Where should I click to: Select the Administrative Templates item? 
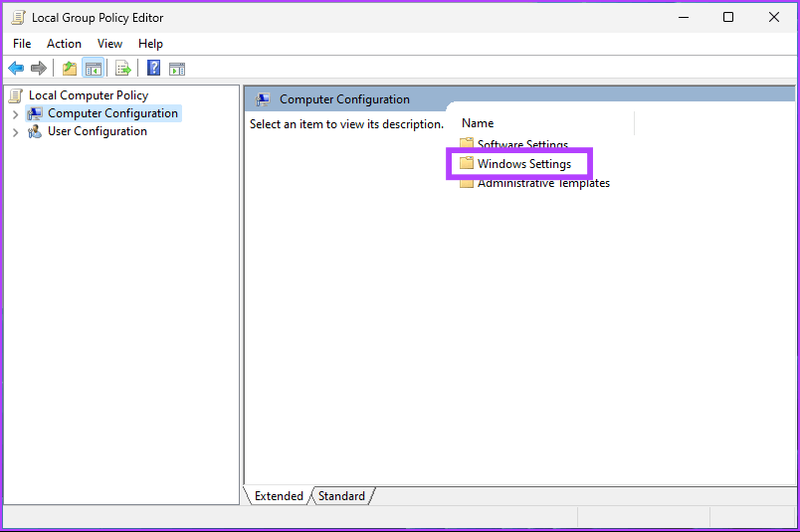pos(543,183)
